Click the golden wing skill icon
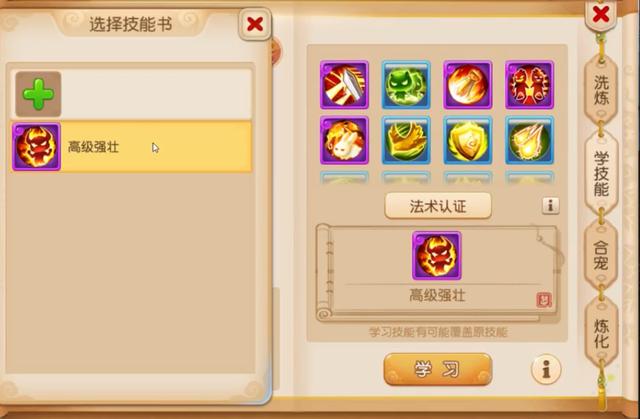The height and width of the screenshot is (419, 640). point(406,140)
